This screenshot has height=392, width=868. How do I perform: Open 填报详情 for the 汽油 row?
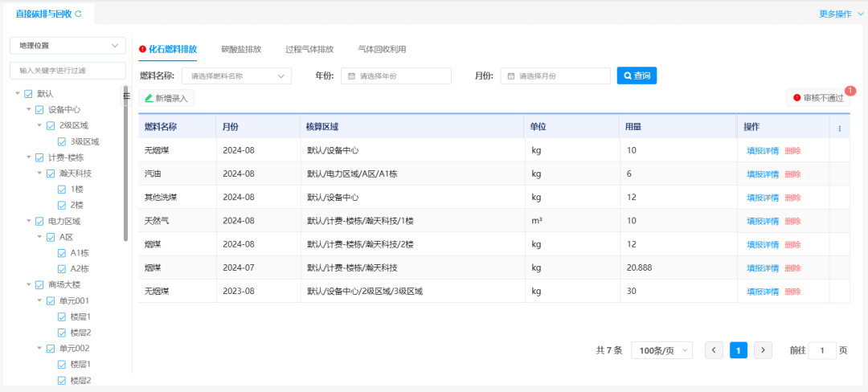[x=762, y=174]
